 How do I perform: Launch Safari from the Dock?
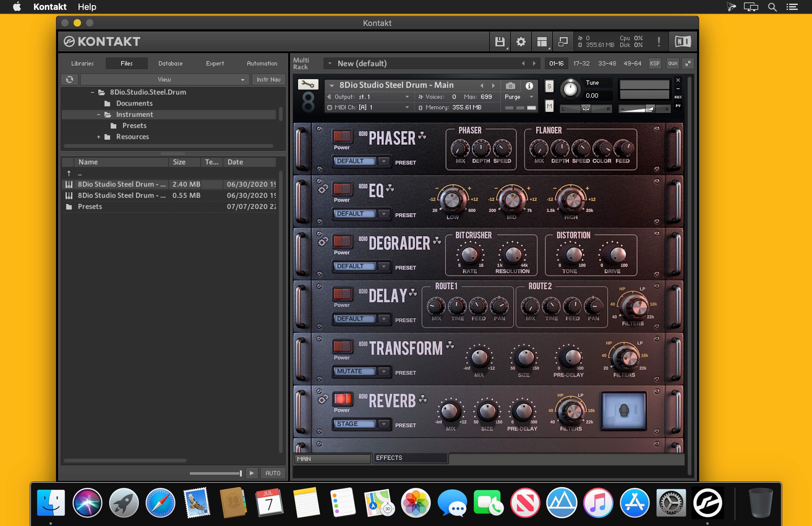tap(160, 502)
